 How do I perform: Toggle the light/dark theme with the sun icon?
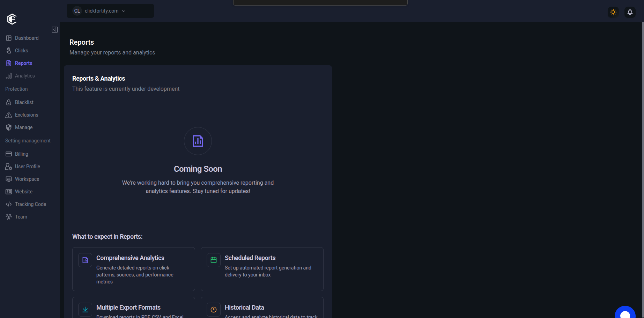point(613,12)
